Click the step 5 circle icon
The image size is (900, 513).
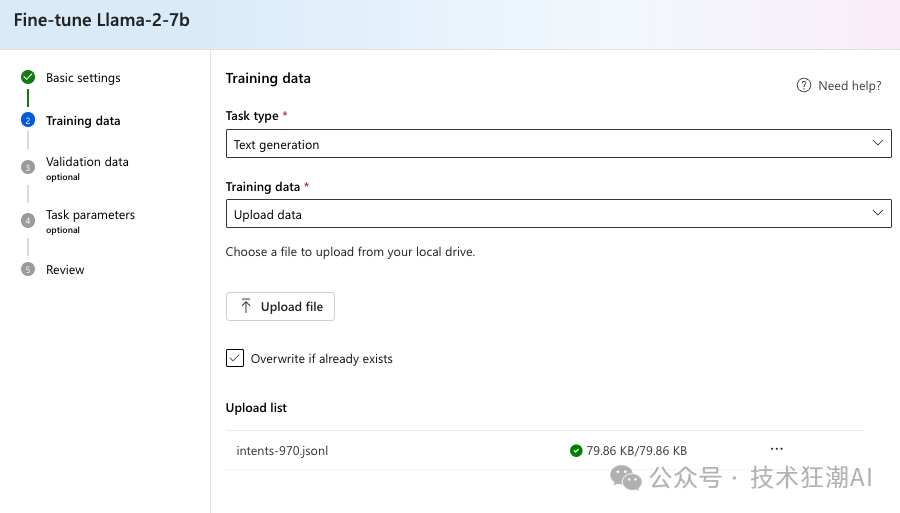(28, 269)
